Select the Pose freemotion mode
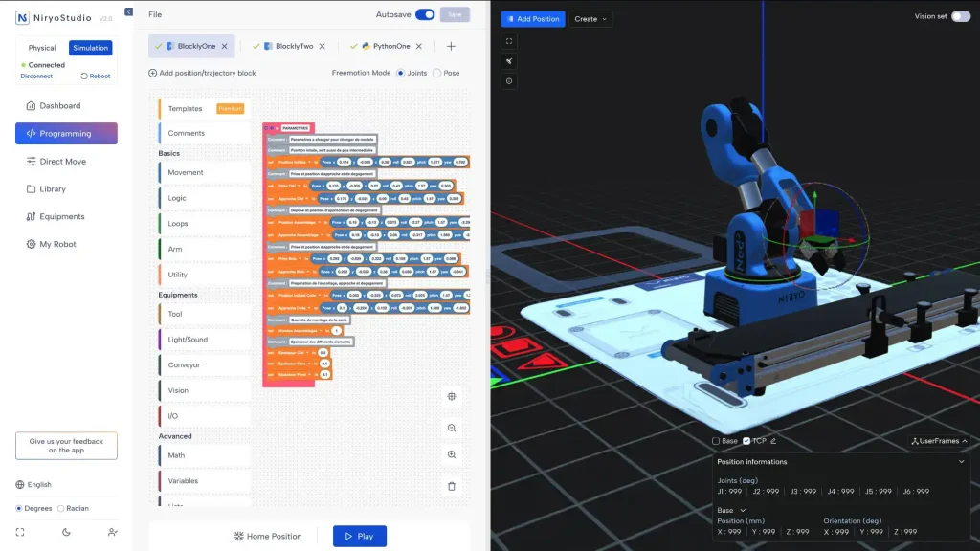 [437, 73]
